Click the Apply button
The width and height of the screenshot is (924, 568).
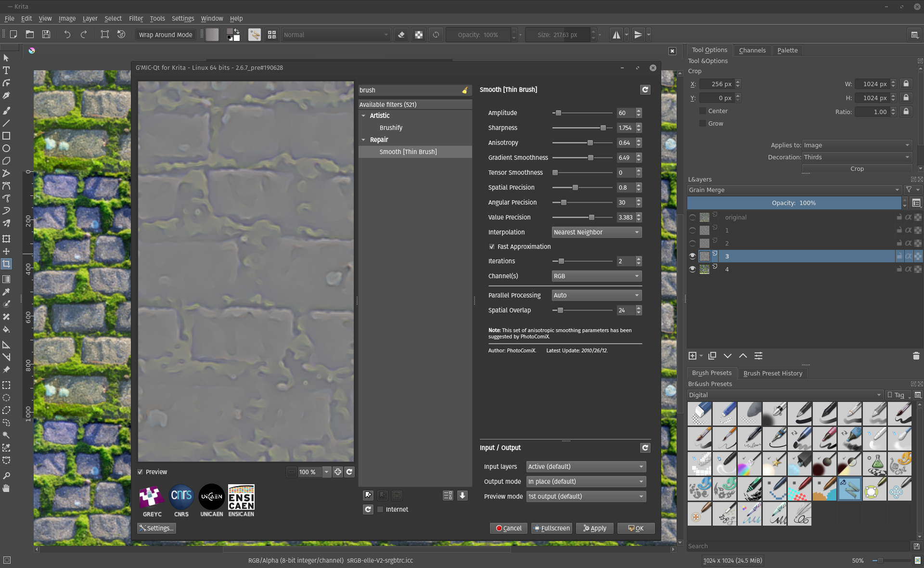595,528
